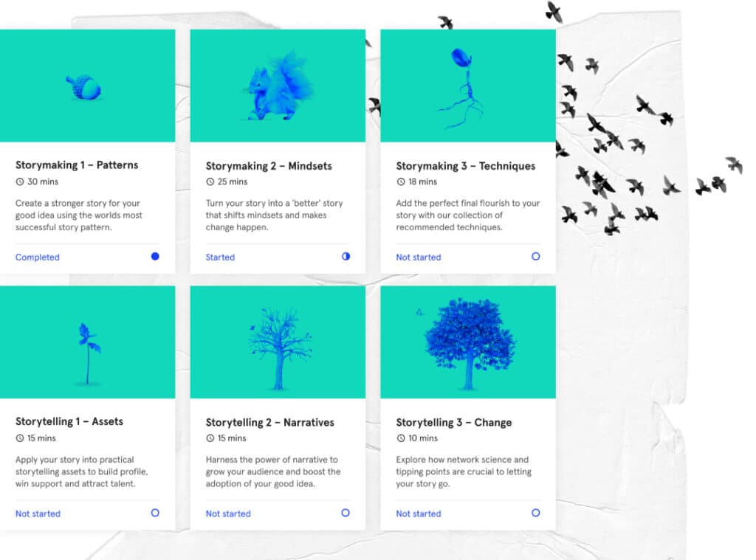Click the clock icon beside 25 mins
756x560 pixels.
coord(210,182)
